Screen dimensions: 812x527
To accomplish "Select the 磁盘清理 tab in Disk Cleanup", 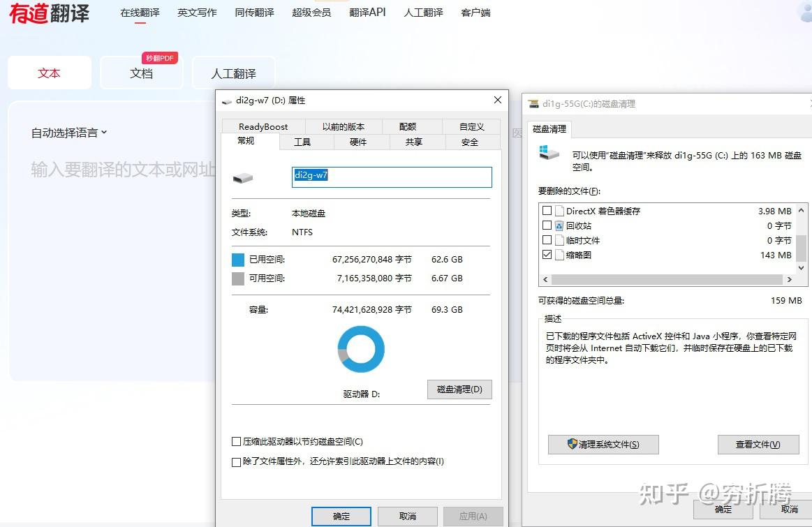I will tap(549, 129).
